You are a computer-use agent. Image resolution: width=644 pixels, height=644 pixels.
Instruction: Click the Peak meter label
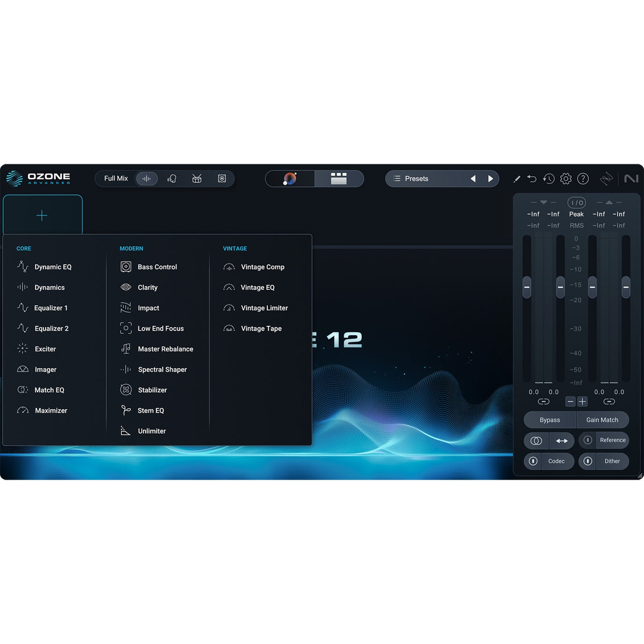(x=576, y=214)
